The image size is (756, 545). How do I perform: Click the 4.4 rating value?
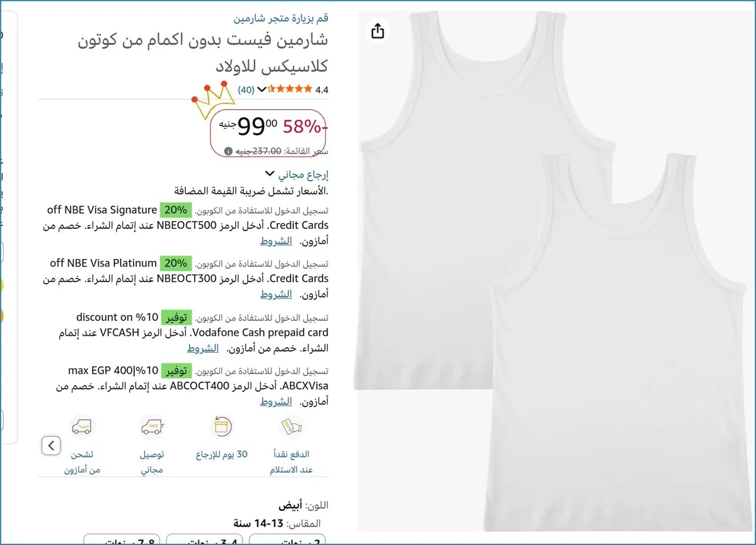(322, 90)
